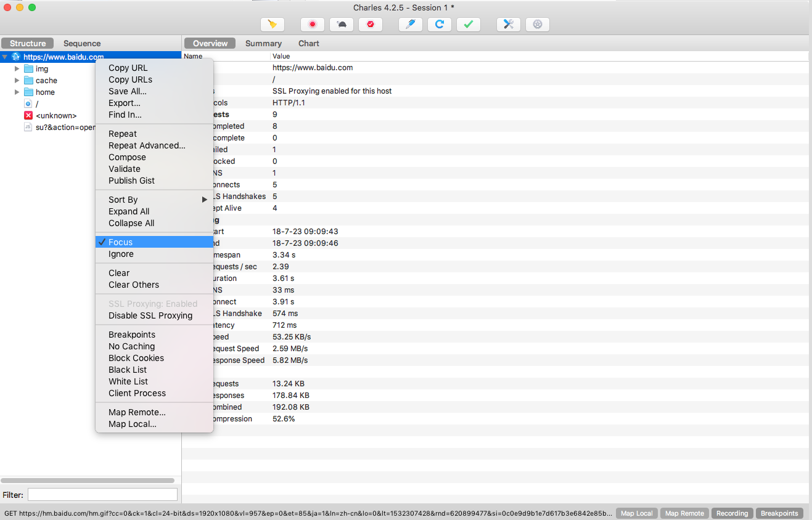
Task: Switch to the Sequence tab
Action: pos(82,43)
